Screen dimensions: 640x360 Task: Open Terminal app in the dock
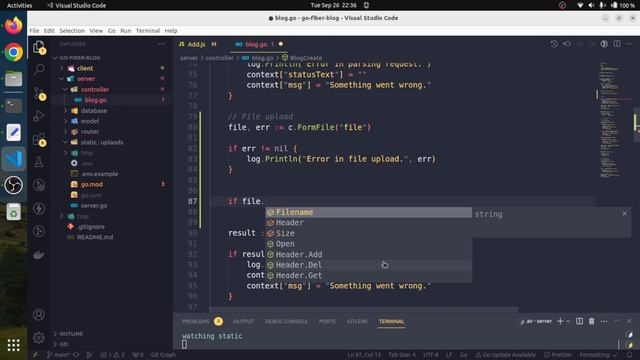pos(13,106)
